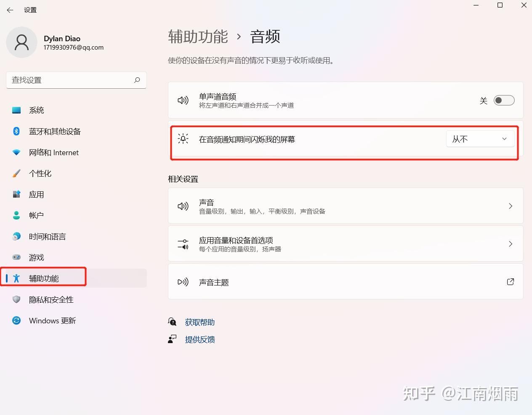Toggle 单声道音频 on
The height and width of the screenshot is (415, 532).
coord(504,100)
